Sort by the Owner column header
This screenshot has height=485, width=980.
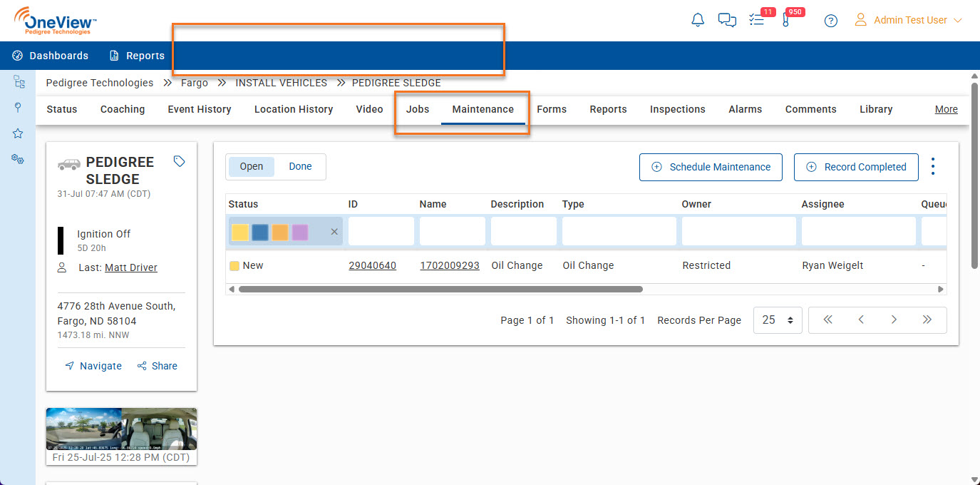[x=696, y=204]
